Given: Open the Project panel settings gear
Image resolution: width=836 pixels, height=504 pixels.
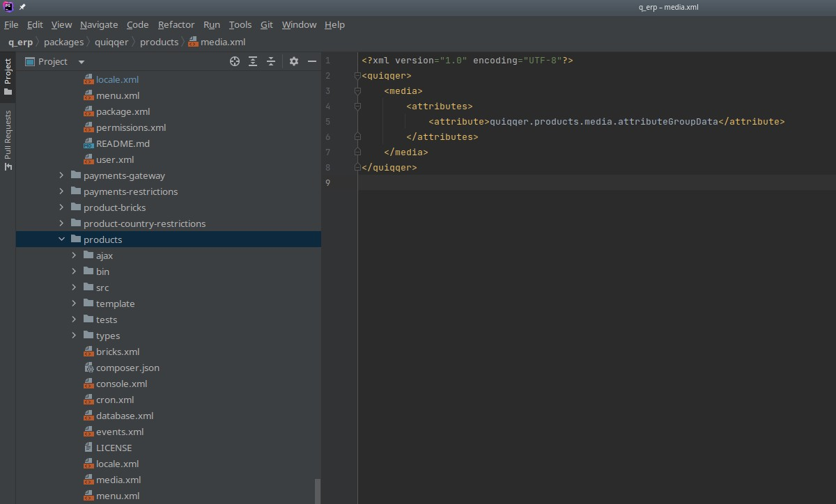Looking at the screenshot, I should coord(294,61).
